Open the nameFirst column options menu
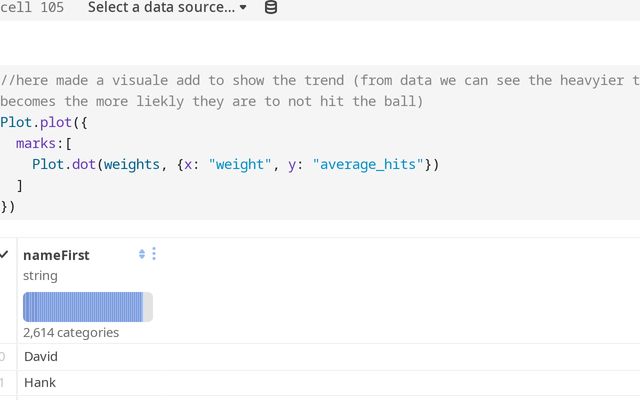The height and width of the screenshot is (400, 640). pyautogui.click(x=154, y=255)
